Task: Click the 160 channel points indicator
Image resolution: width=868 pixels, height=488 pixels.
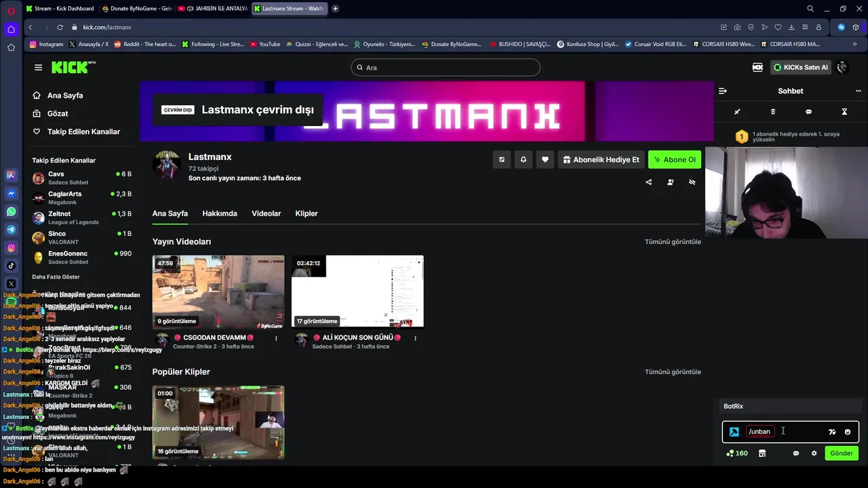Action: pyautogui.click(x=737, y=453)
